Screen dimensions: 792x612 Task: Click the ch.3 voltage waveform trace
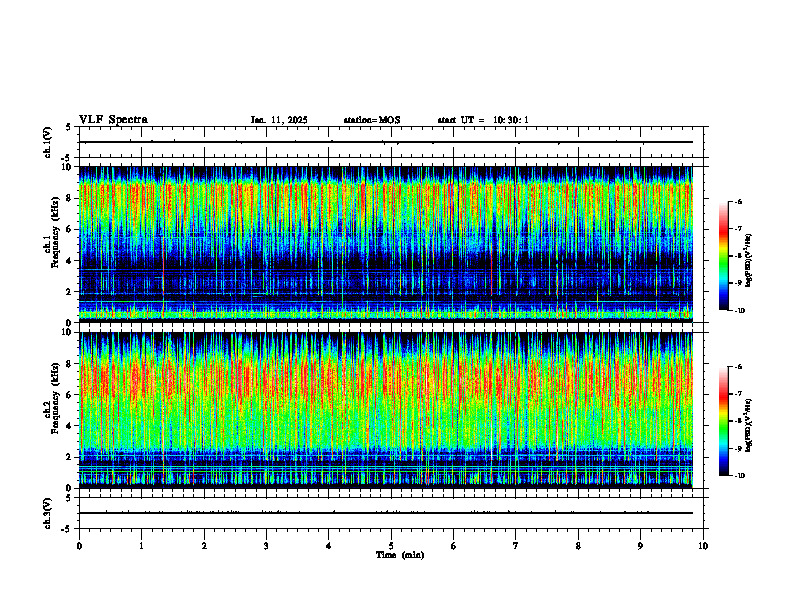pos(386,513)
